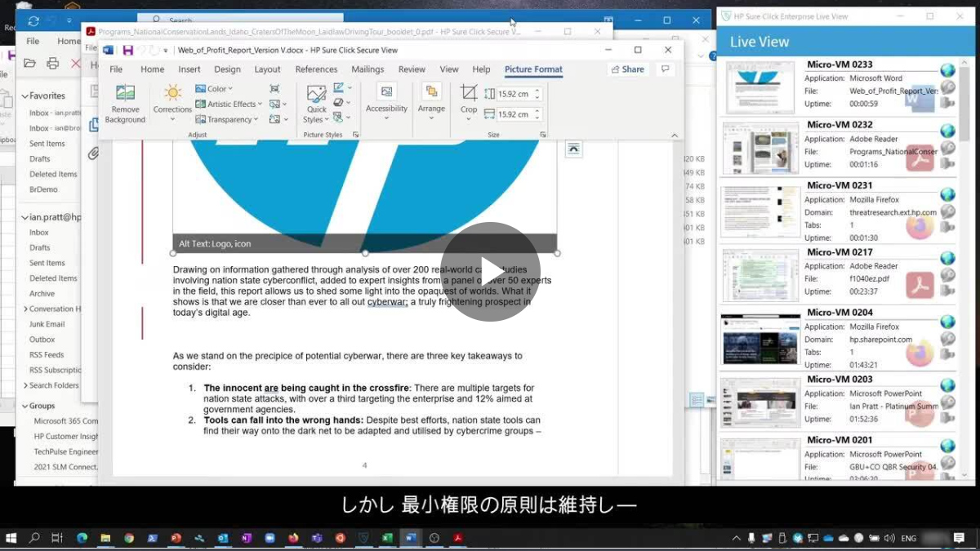Switch to the References tab
Screen dimensions: 980x551
(316, 69)
